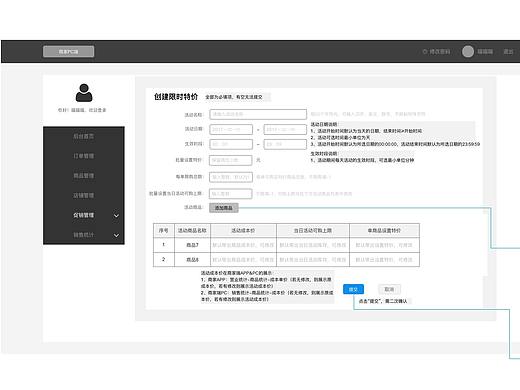Click the 商品8 name cell

pos(192,260)
